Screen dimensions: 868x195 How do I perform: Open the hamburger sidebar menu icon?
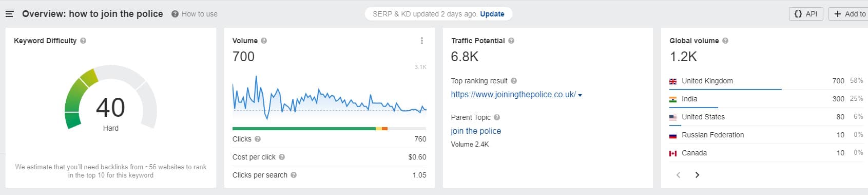point(9,14)
